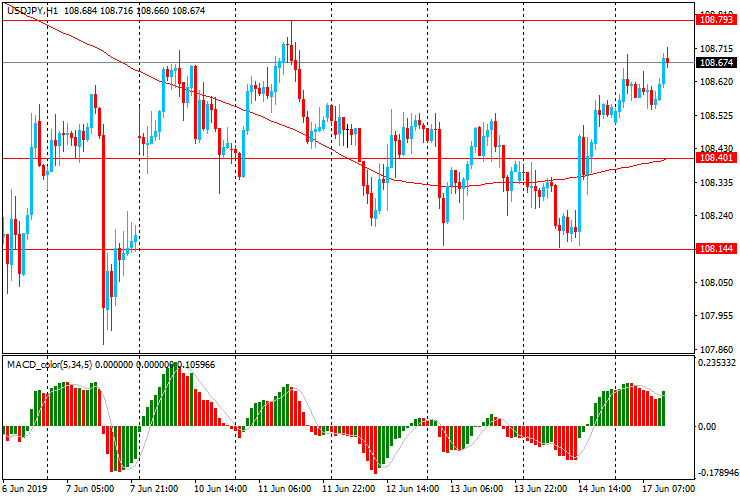
Task: Click the 108.240 price axis value
Action: tap(716, 216)
